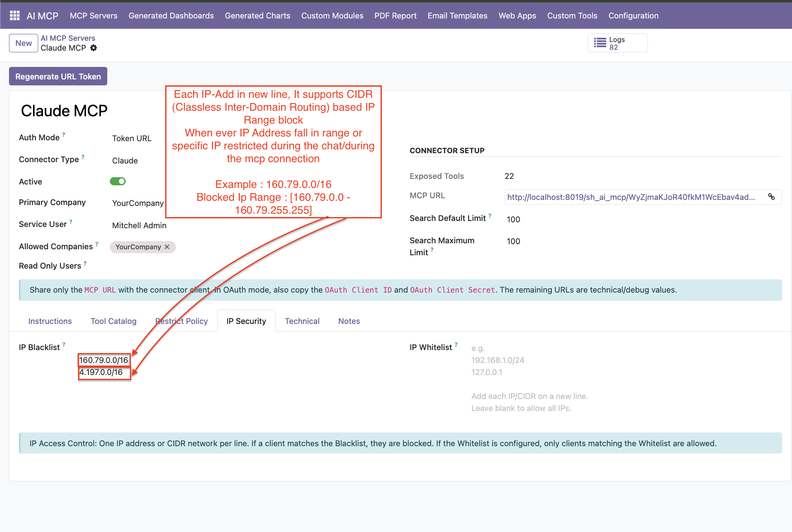Click inside the IP Whitelist text area
This screenshot has height=532, width=792.
click(626, 378)
